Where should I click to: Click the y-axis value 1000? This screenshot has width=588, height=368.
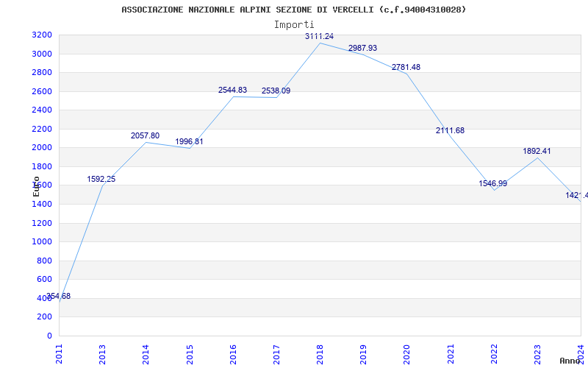(x=42, y=242)
